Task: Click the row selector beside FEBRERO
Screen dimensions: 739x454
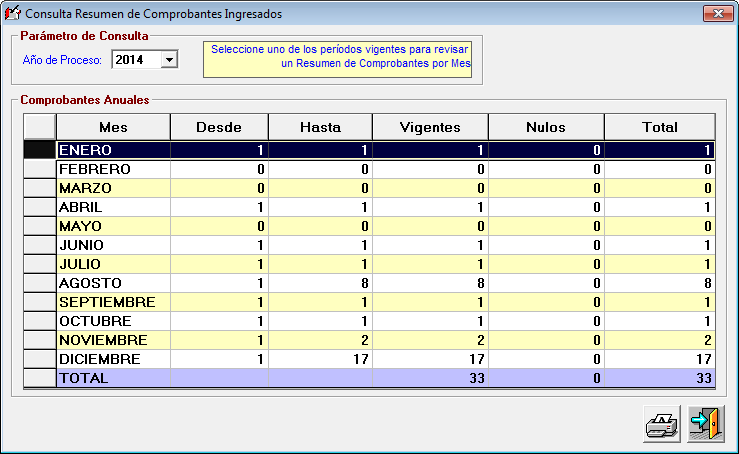Action: 40,169
